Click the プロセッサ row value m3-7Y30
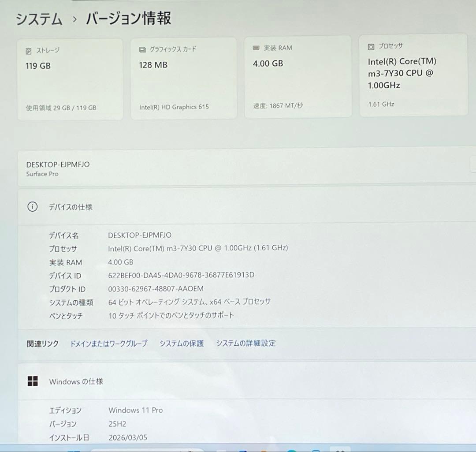The image size is (476, 452). 198,248
